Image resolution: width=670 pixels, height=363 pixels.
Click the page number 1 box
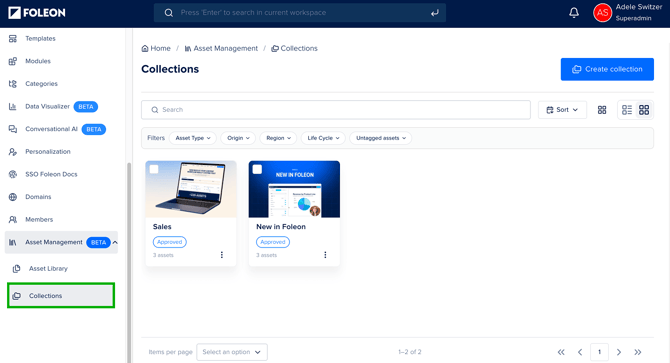599,352
